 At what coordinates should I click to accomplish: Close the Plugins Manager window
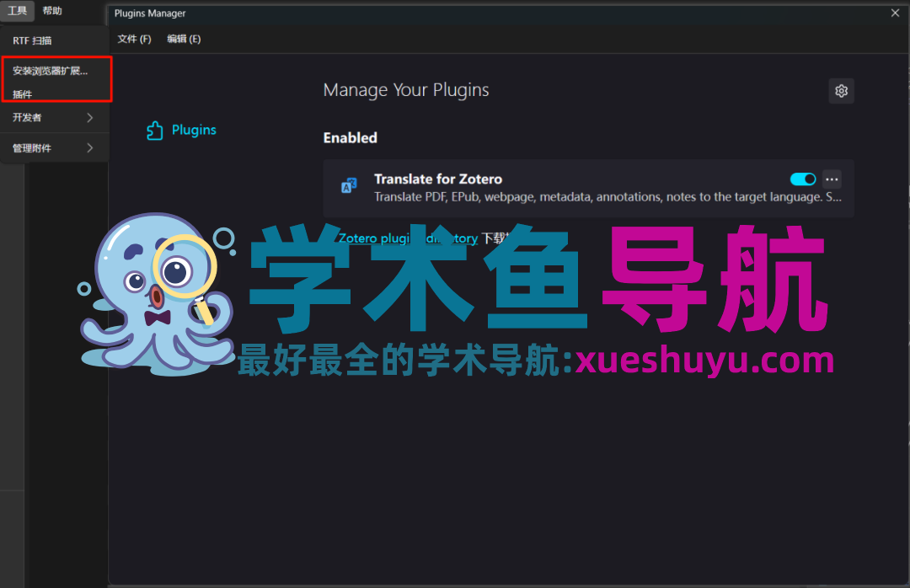point(895,13)
